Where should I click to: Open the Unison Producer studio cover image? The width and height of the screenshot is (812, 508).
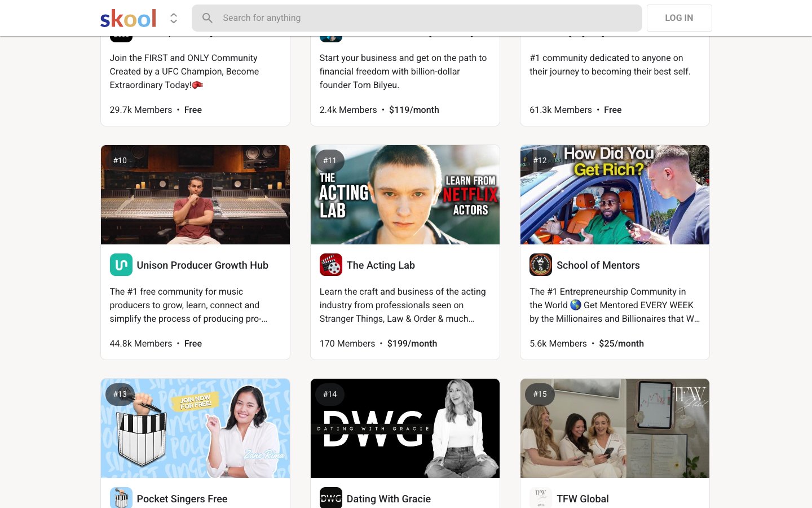pyautogui.click(x=195, y=195)
